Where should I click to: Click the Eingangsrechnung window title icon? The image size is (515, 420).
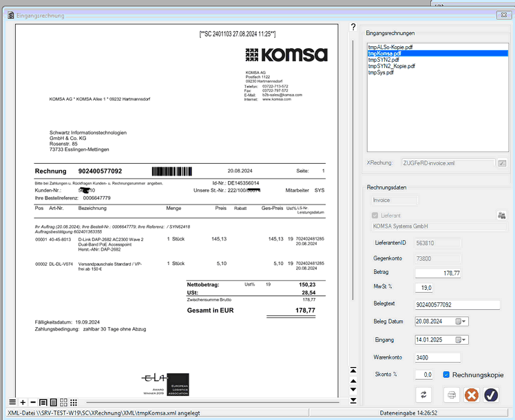click(11, 15)
